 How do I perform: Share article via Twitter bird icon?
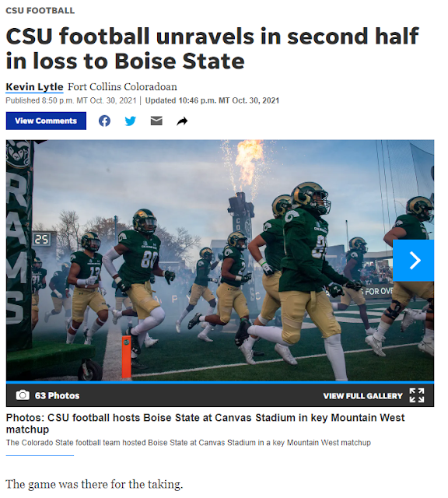tap(130, 121)
